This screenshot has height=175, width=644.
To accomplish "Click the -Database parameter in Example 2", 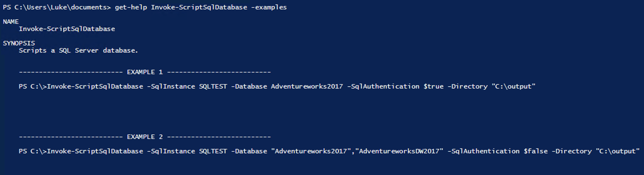I will (x=249, y=151).
